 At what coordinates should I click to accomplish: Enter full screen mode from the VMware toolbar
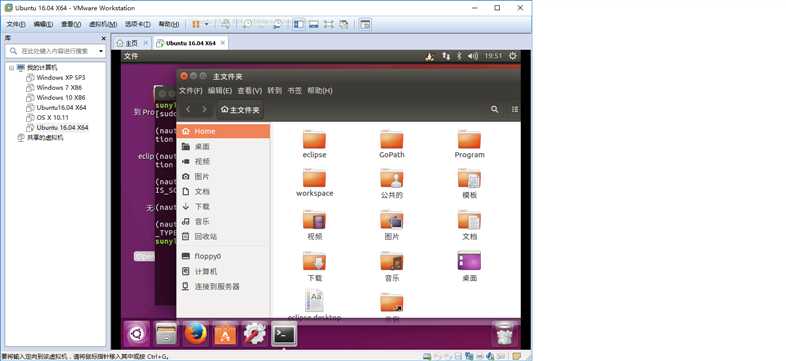329,24
